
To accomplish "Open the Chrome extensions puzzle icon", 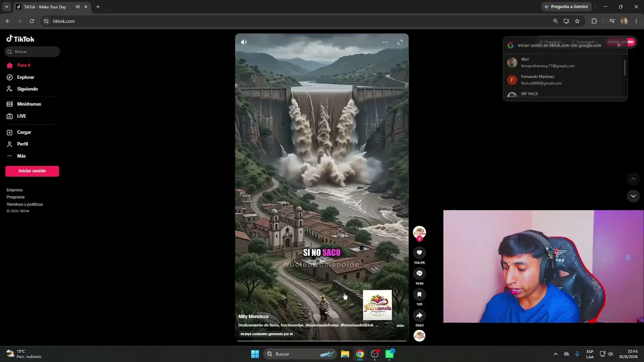I will [594, 21].
